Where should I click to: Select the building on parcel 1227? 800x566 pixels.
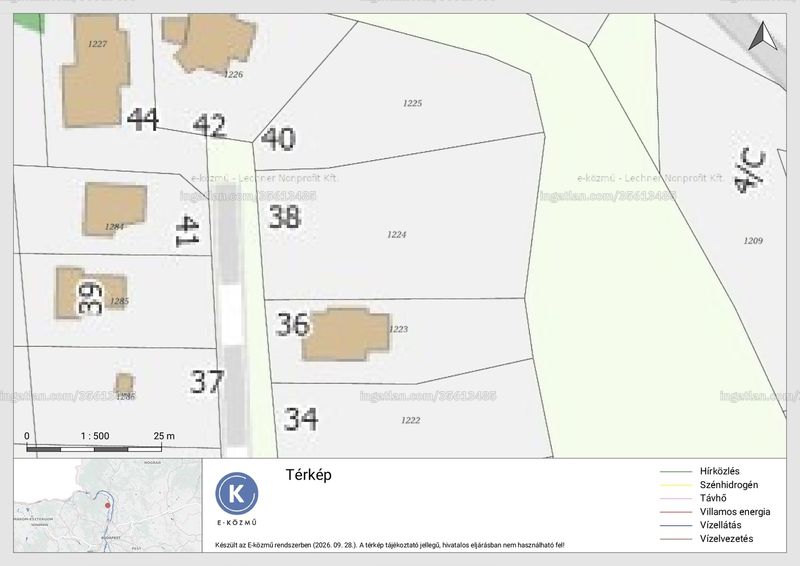click(x=96, y=70)
